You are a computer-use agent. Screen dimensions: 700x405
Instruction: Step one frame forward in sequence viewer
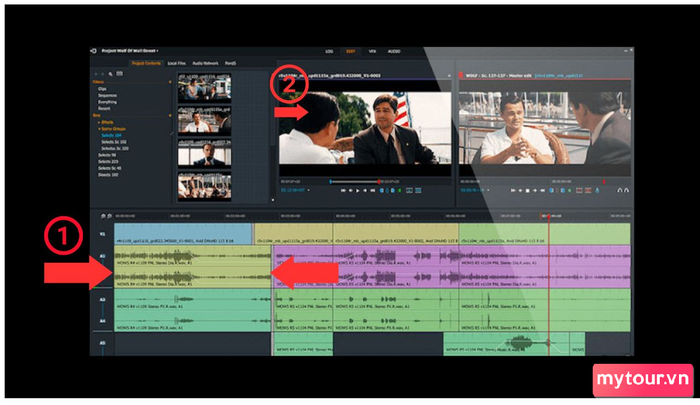(535, 191)
